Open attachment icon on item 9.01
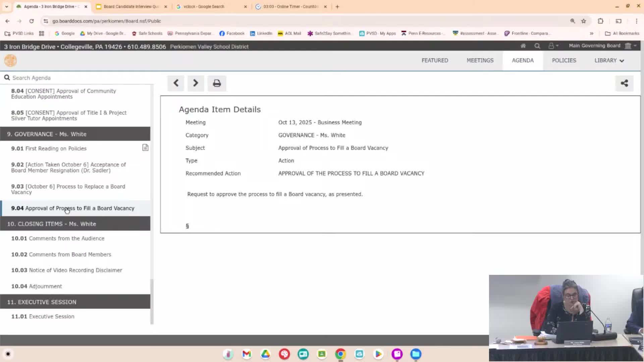Screen dimensions: 644x362 point(145,147)
